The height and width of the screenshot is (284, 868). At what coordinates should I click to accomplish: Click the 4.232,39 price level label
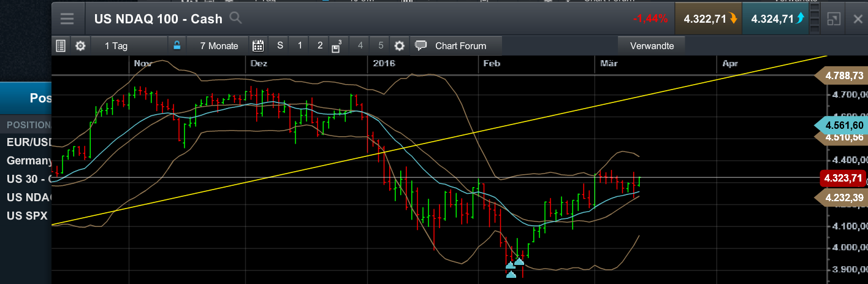point(841,197)
